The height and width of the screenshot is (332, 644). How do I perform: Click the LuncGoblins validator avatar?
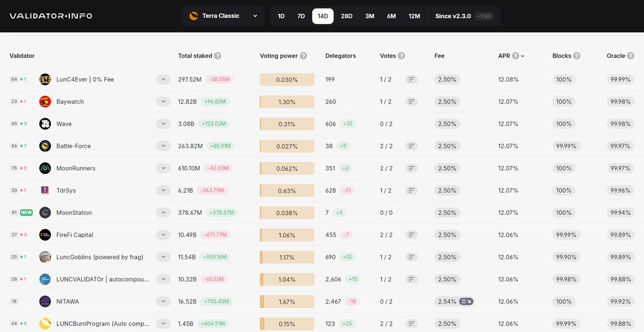pos(45,257)
